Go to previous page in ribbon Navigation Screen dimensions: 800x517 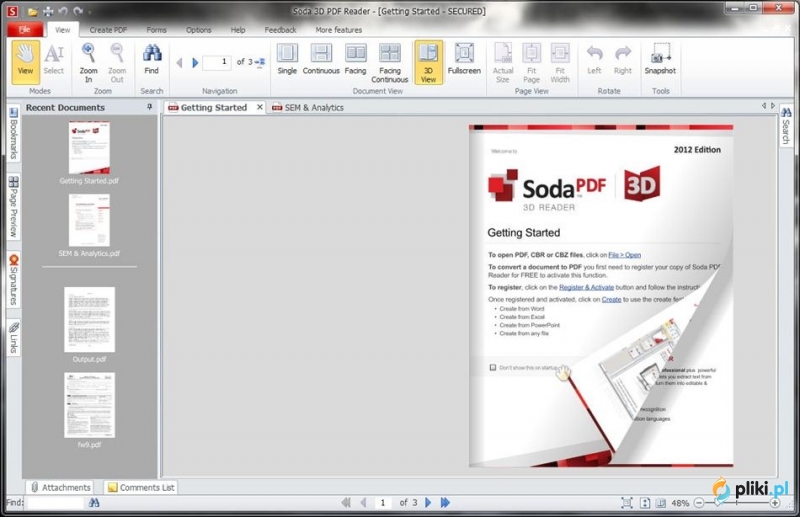pos(179,62)
